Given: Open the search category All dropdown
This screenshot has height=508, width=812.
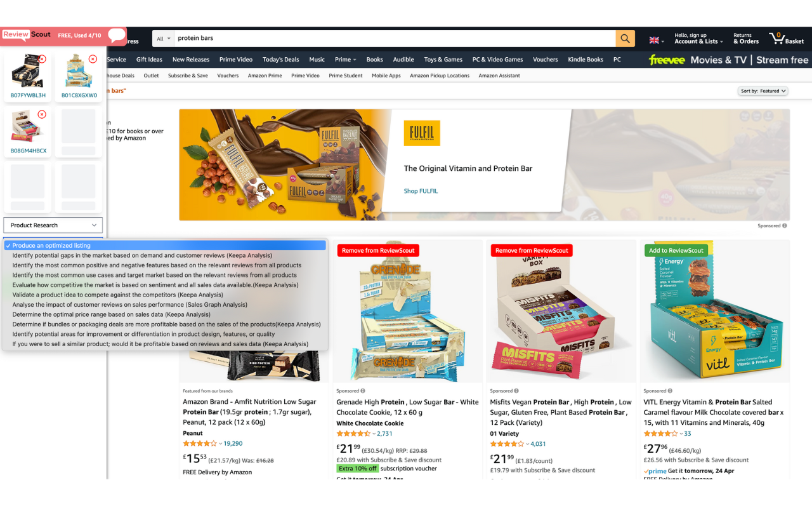Looking at the screenshot, I should click(164, 38).
